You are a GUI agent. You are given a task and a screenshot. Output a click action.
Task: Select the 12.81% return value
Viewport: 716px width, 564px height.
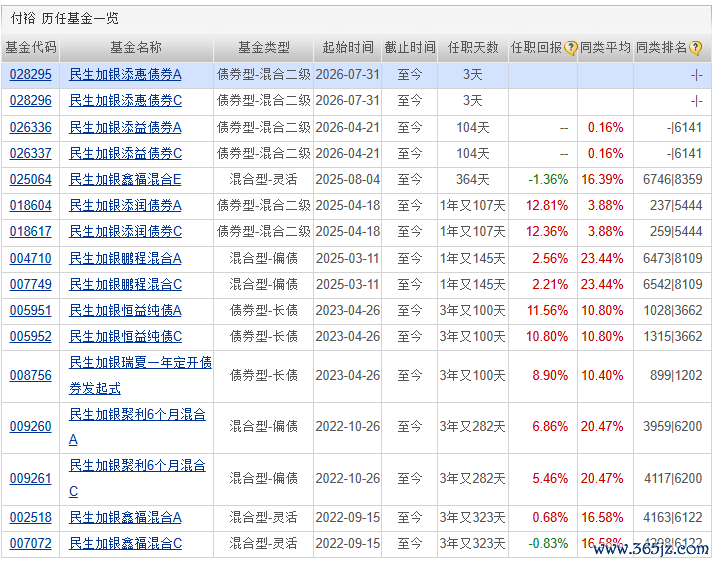(x=547, y=206)
